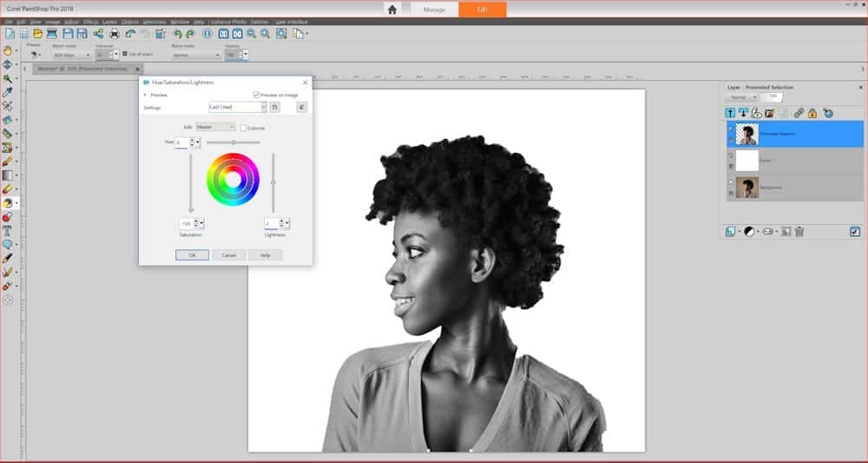Select the Pan tool in the tools toolbar
Image resolution: width=868 pixels, height=463 pixels.
coord(8,50)
